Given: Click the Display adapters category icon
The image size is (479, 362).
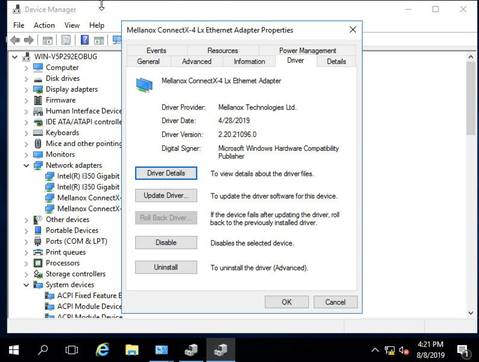Looking at the screenshot, I should [x=38, y=89].
